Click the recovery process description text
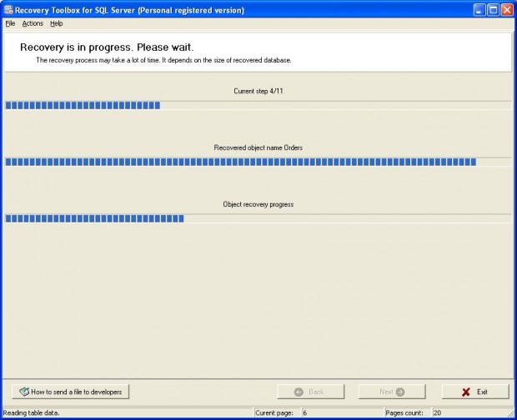This screenshot has width=517, height=420. pyautogui.click(x=163, y=60)
